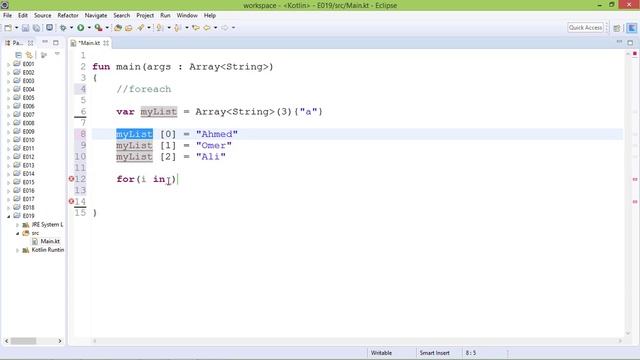The image size is (640, 360).
Task: Open the Run configurations dropdown arrow
Action: 89,28
